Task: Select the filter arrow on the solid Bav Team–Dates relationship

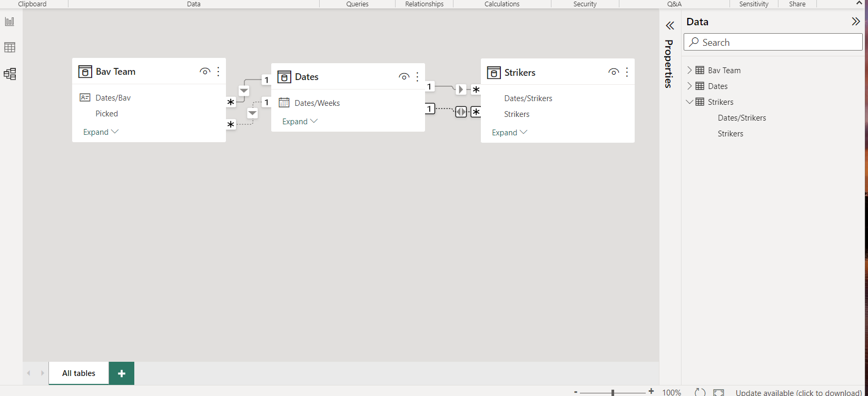Action: click(x=244, y=91)
